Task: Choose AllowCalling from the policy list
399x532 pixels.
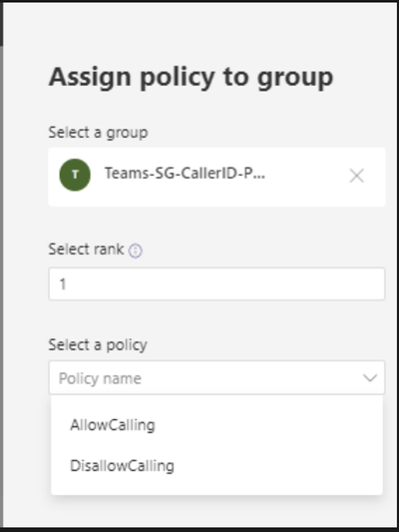Action: (113, 425)
